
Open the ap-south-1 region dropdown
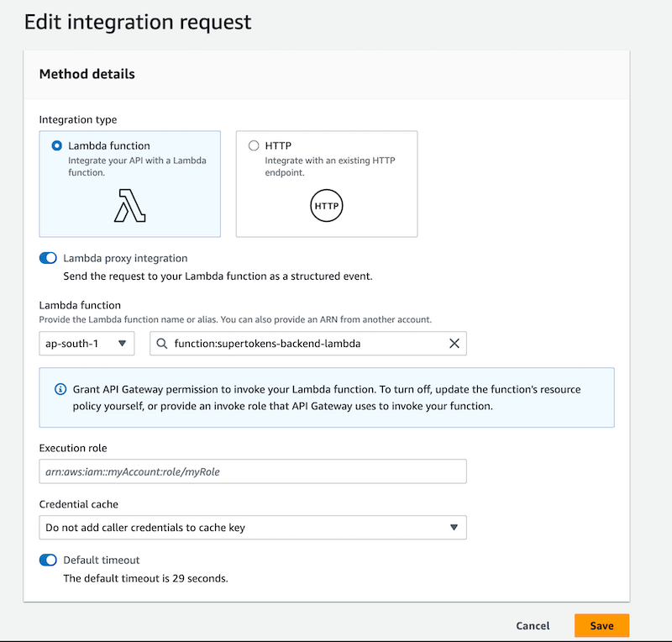coord(87,343)
